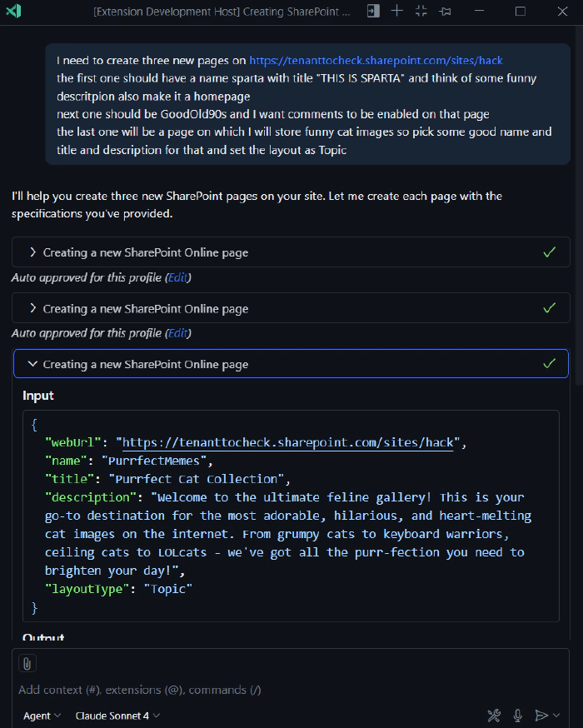
Task: Click the first auto approved Edit link
Action: pos(177,277)
